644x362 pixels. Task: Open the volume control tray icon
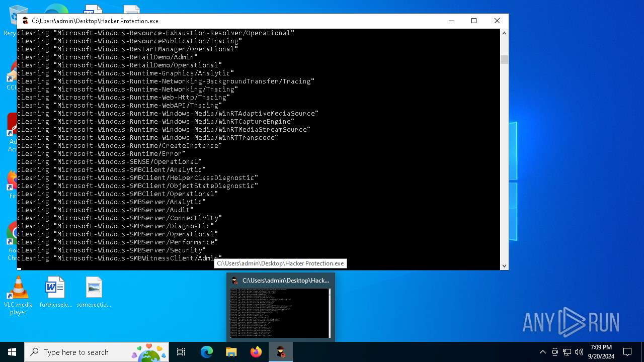click(579, 352)
